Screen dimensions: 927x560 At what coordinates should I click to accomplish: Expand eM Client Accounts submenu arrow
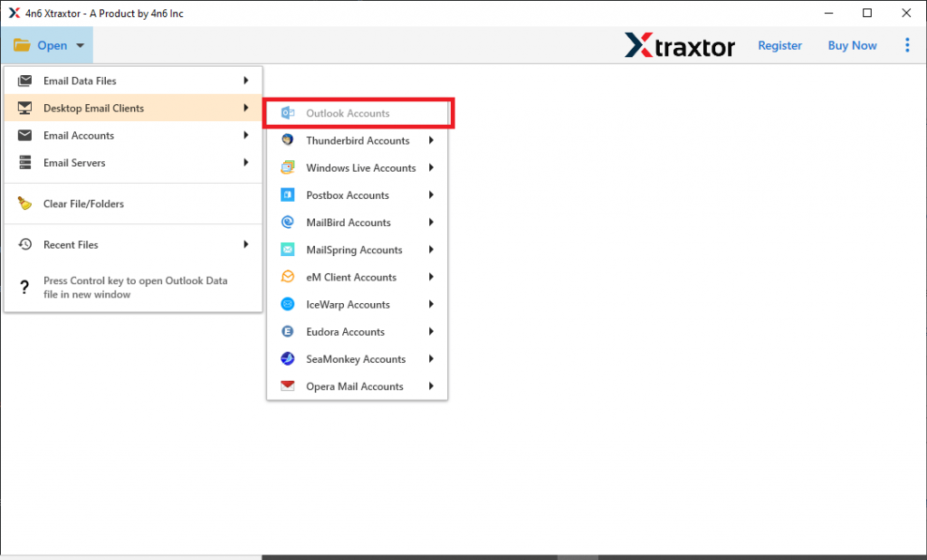click(x=432, y=277)
